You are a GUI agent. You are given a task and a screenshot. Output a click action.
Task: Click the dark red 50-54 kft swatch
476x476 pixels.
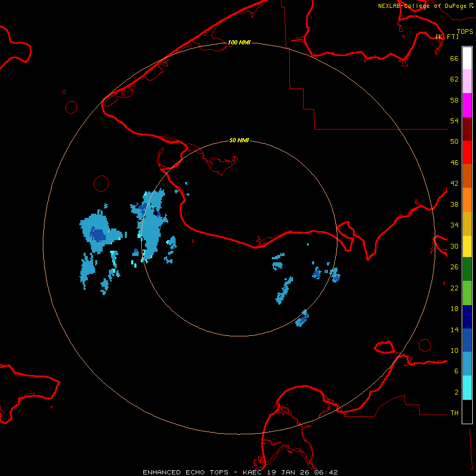(467, 129)
